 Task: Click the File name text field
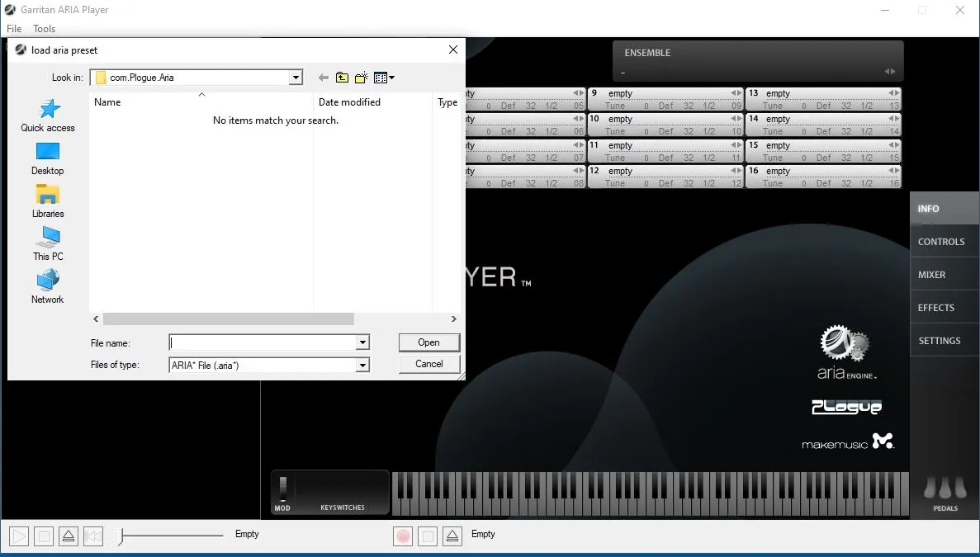pyautogui.click(x=263, y=342)
